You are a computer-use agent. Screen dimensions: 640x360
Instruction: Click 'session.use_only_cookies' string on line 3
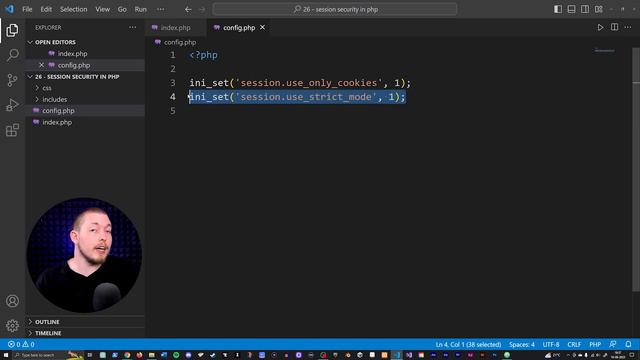coord(308,83)
